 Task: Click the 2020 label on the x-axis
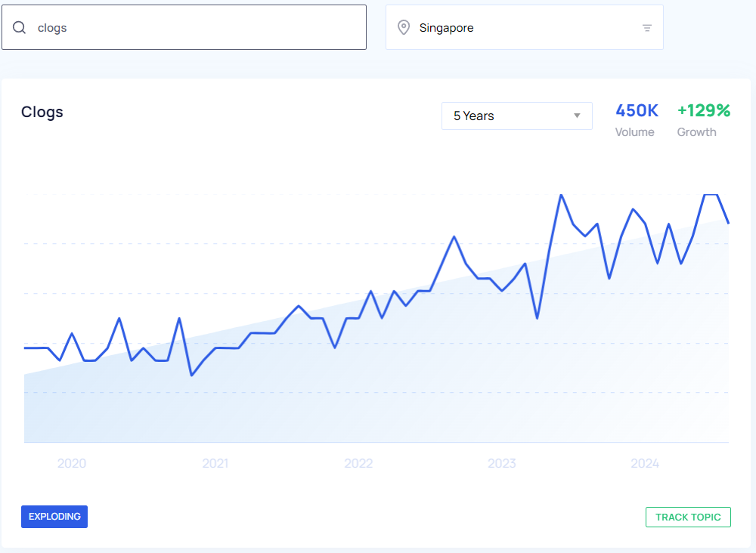[72, 463]
